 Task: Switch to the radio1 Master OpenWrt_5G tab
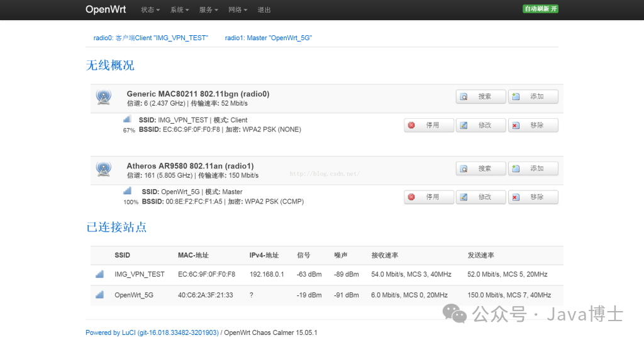point(269,38)
